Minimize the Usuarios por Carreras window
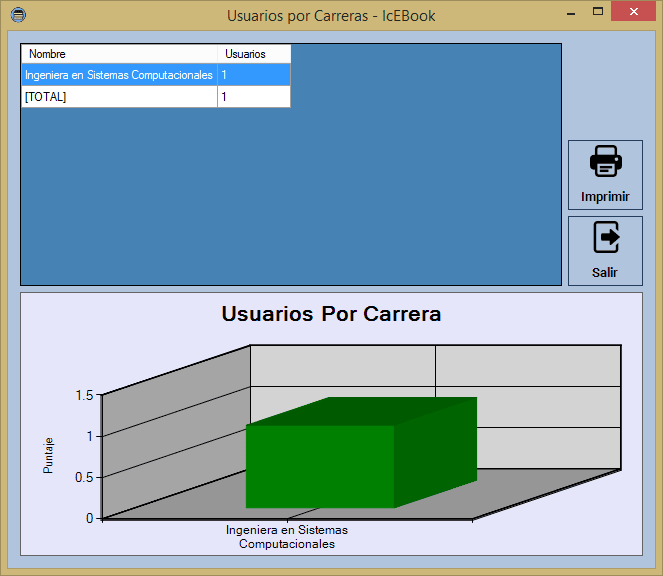The width and height of the screenshot is (663, 576). coord(569,13)
